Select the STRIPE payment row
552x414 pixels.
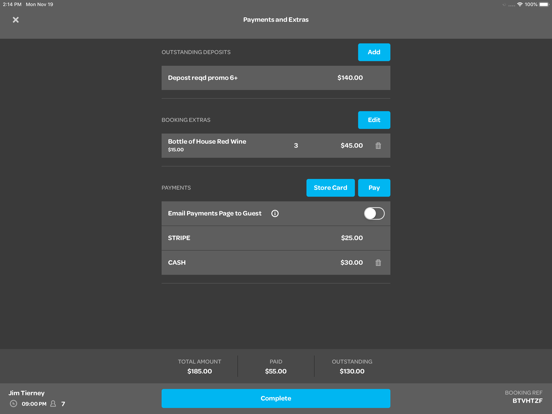click(276, 238)
